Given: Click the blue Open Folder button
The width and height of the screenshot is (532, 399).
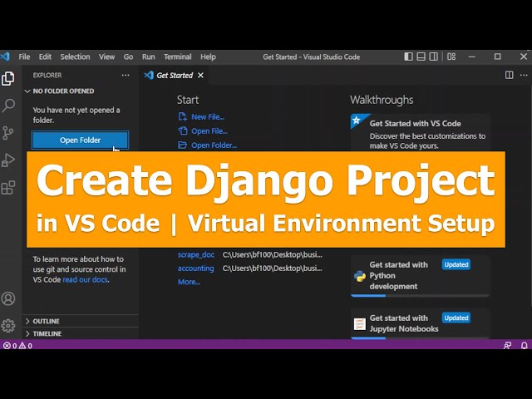Looking at the screenshot, I should tap(80, 140).
